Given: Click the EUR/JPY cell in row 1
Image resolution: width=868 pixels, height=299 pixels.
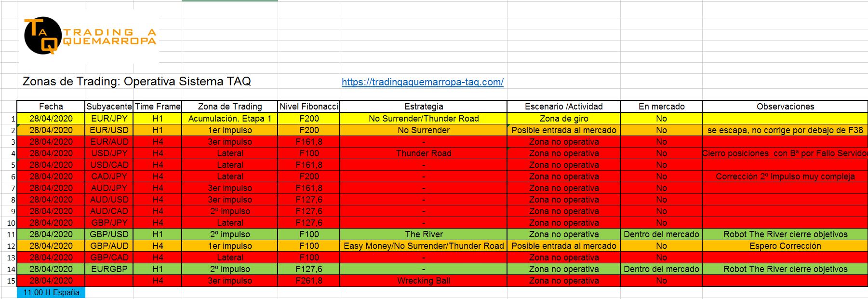Looking at the screenshot, I should point(109,119).
